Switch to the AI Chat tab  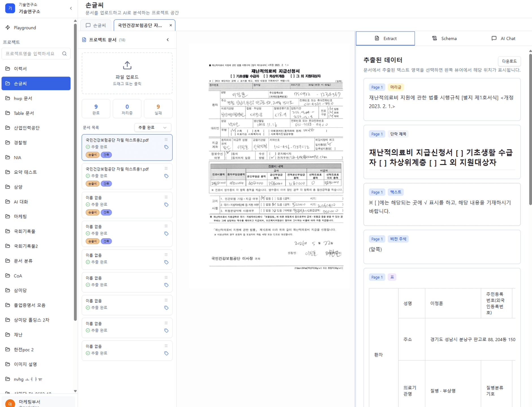[503, 38]
